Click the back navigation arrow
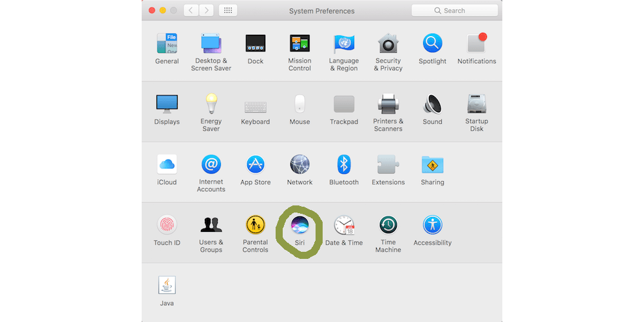Image resolution: width=644 pixels, height=322 pixels. (191, 10)
